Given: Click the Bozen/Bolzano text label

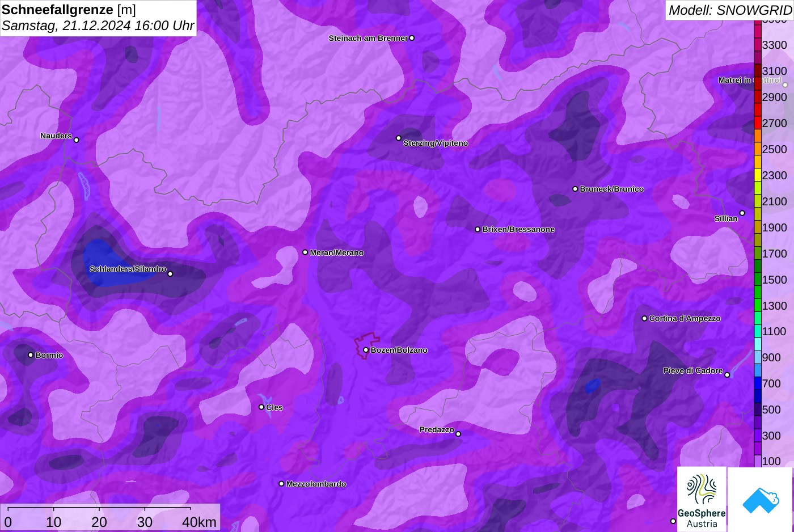Looking at the screenshot, I should pos(399,350).
